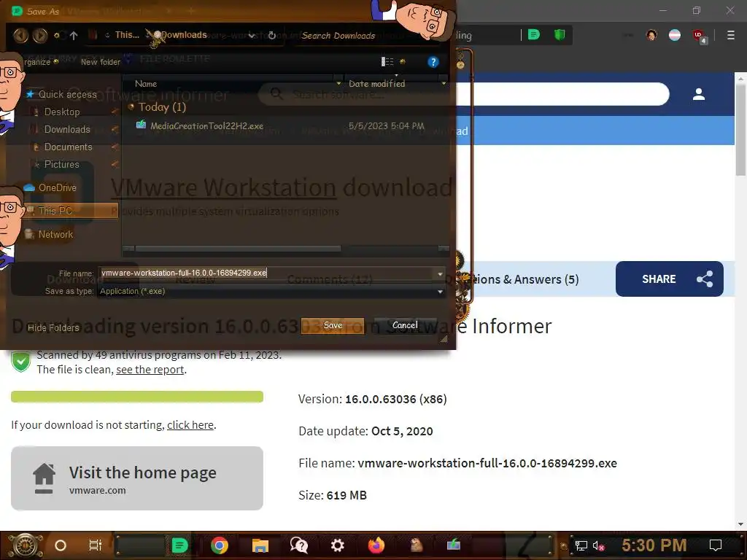Select Documents in the navigation pane

point(68,147)
